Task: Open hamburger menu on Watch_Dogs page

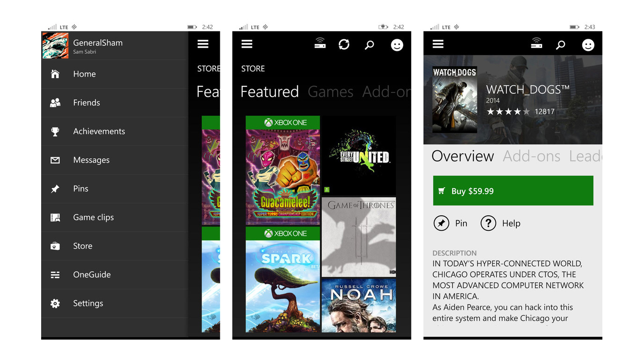Action: [438, 44]
